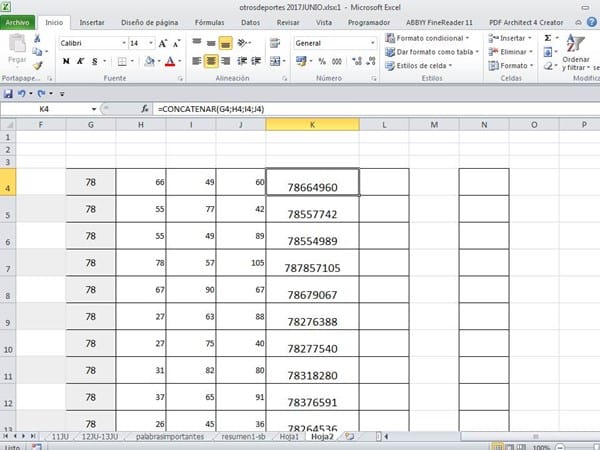Select the Format Painter brush
This screenshot has height=450, width=600.
pos(38,65)
